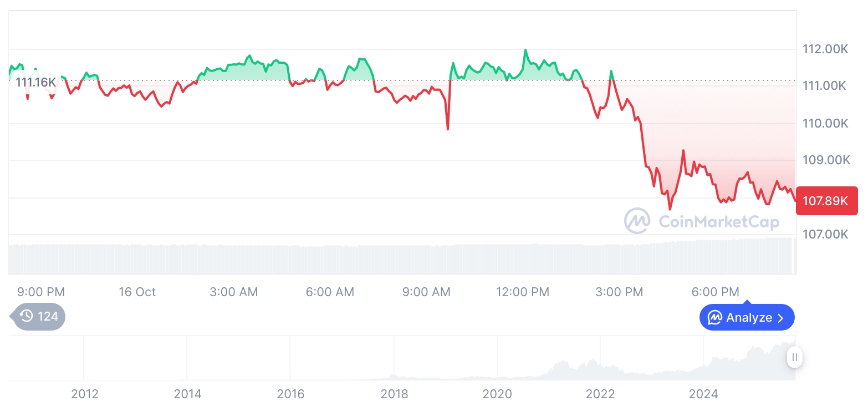Click the CoinMarketCap watermark text
The height and width of the screenshot is (406, 868).
718,222
